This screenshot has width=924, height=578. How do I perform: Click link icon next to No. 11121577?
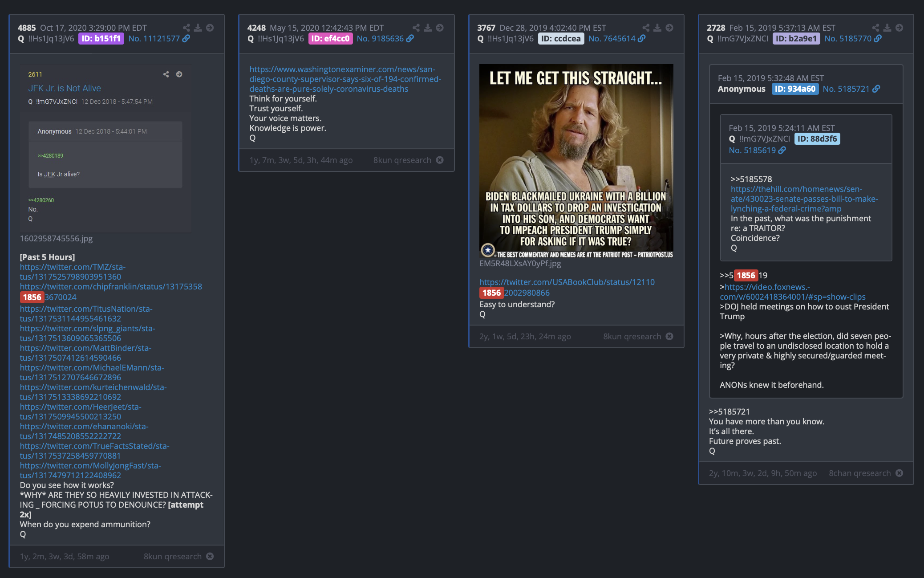click(186, 39)
